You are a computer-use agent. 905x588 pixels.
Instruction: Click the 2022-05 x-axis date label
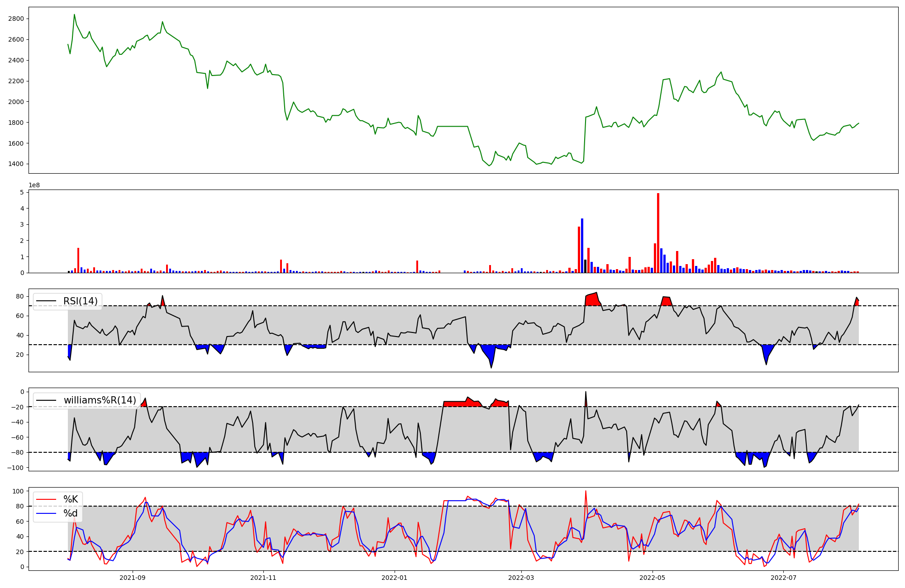click(x=653, y=578)
